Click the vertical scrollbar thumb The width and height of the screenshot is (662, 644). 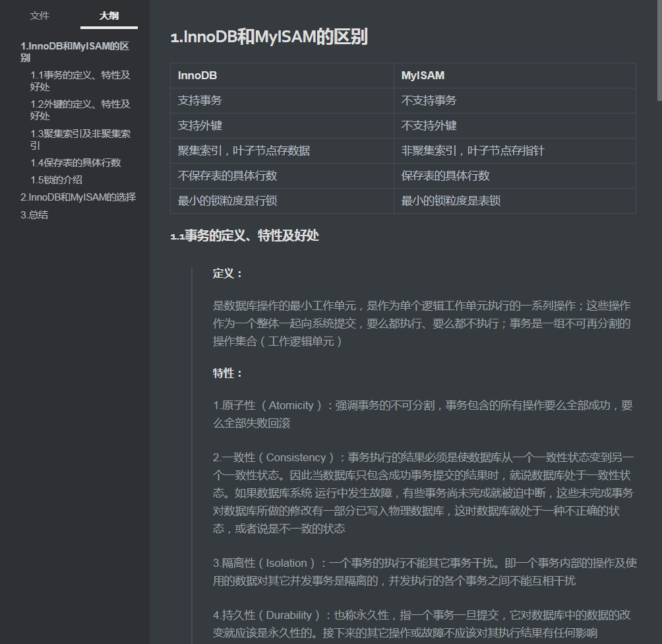point(659,51)
